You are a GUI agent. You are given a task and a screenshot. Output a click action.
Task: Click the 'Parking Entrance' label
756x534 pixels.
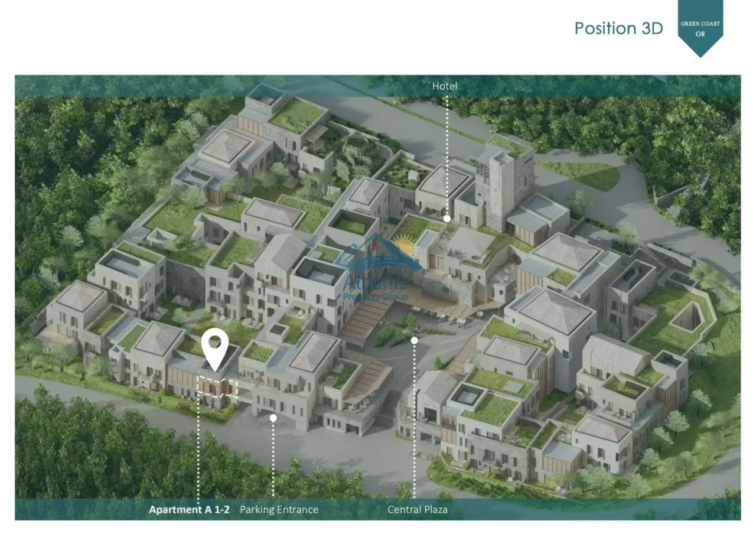pyautogui.click(x=279, y=509)
